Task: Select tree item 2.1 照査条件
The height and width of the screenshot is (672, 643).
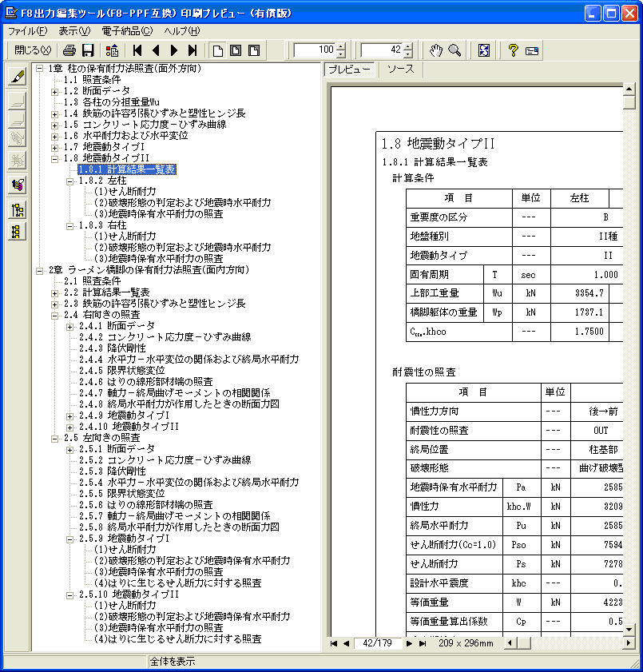Action: [92, 281]
